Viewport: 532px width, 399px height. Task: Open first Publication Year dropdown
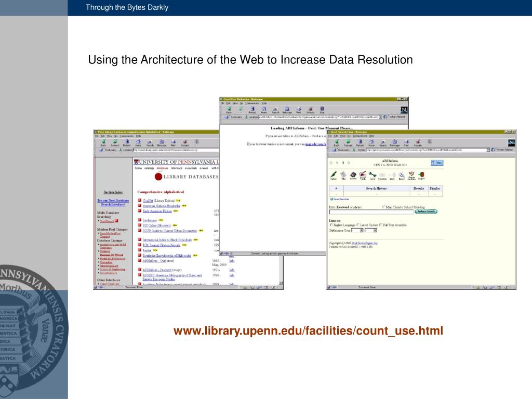[x=357, y=230]
